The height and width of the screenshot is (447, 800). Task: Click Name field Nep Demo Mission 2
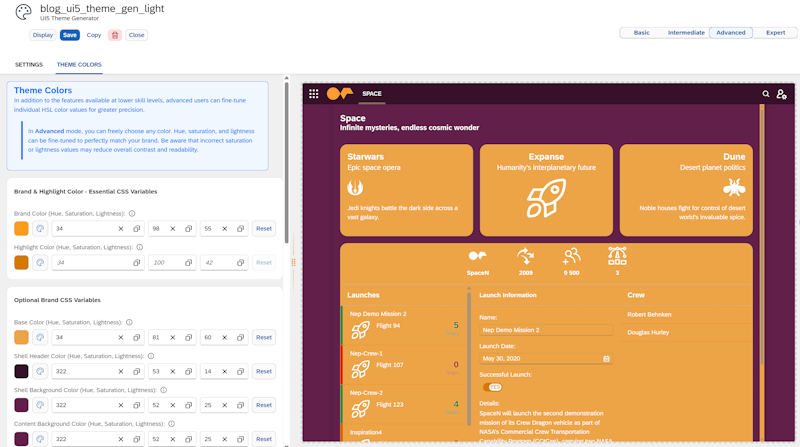[546, 330]
